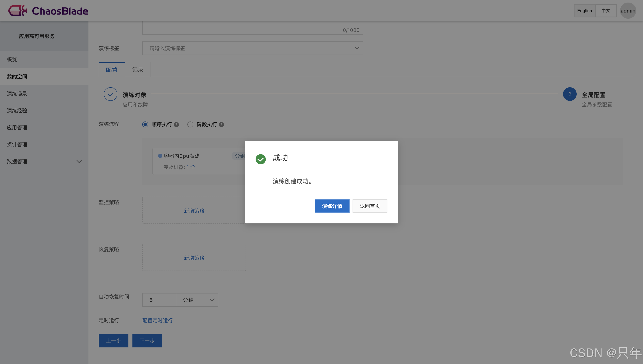Image resolution: width=643 pixels, height=364 pixels.
Task: Click help icon beside 顺序执行
Action: tap(176, 124)
